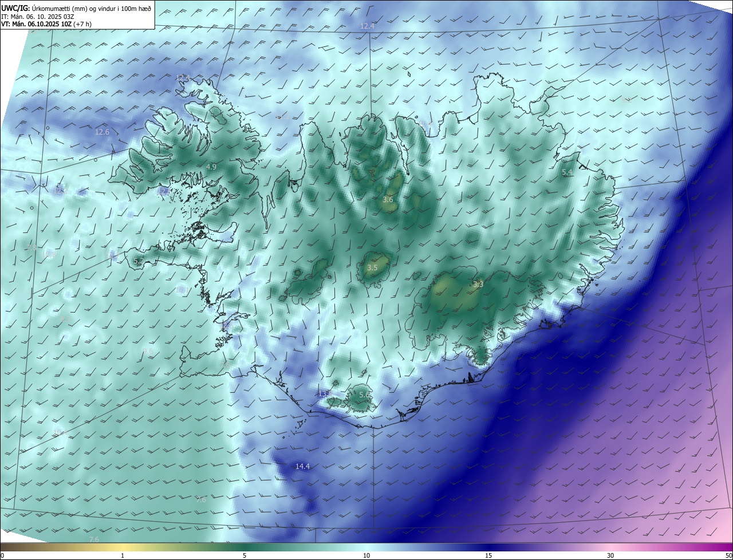
Task: Click the 3.6 value label in north Iceland
Action: [388, 200]
